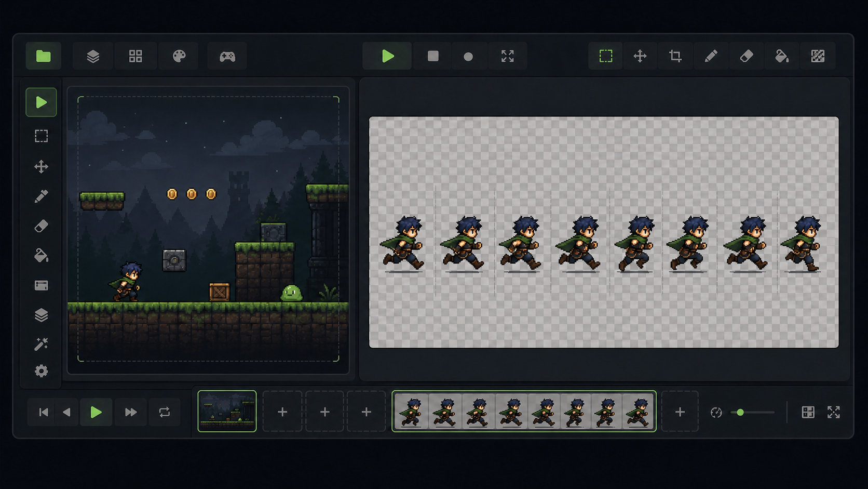This screenshot has width=868, height=489.
Task: Add a new frame with plus after the sprite strip
Action: click(680, 412)
